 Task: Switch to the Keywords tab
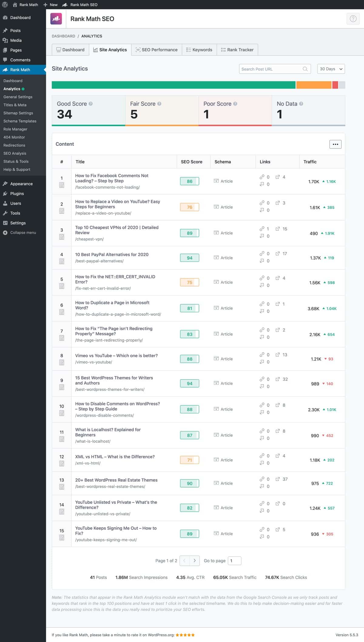coord(199,50)
